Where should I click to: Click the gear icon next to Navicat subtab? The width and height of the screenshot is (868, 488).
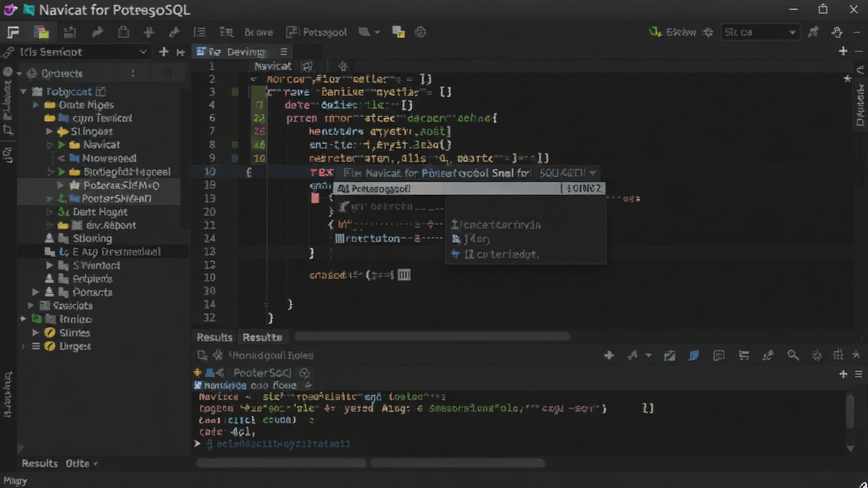tap(342, 66)
